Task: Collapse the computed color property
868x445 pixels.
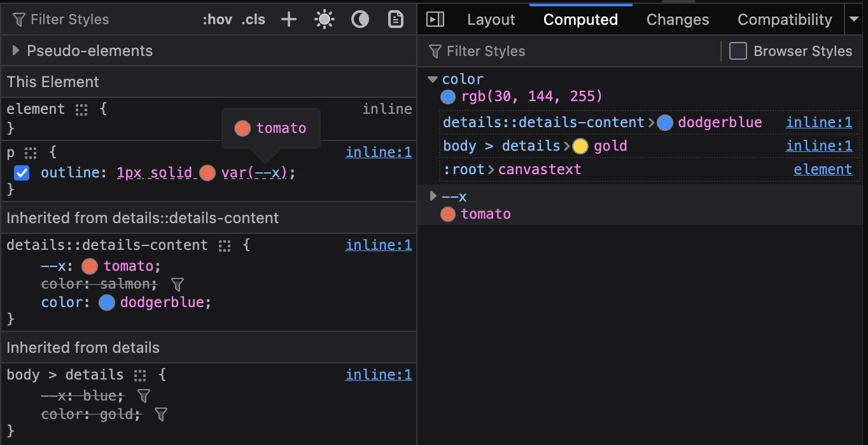Action: tap(433, 79)
